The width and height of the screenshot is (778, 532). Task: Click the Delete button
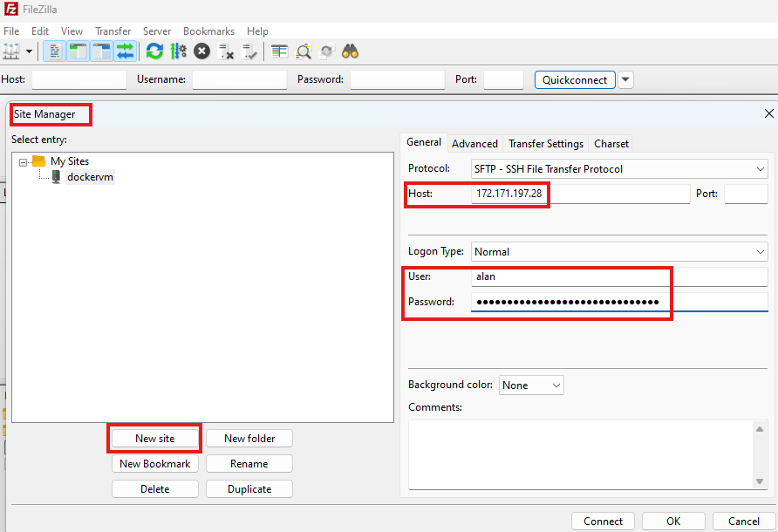tap(154, 488)
